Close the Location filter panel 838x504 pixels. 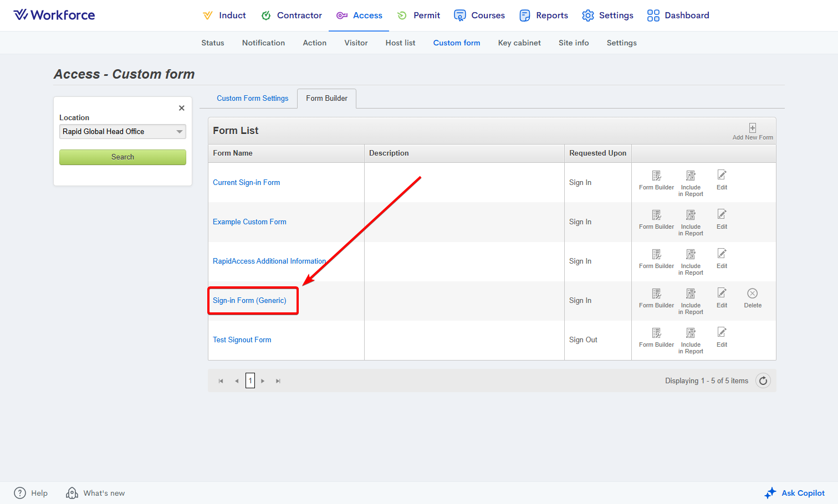tap(181, 108)
